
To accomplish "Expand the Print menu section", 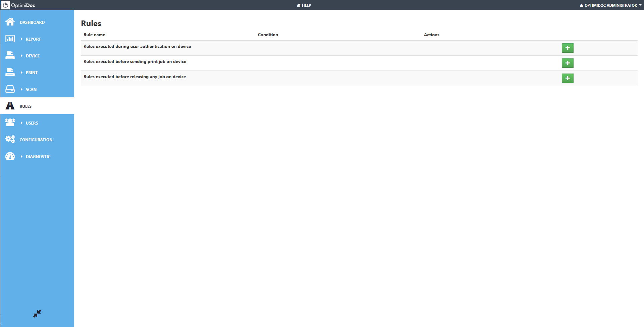I will pos(32,73).
